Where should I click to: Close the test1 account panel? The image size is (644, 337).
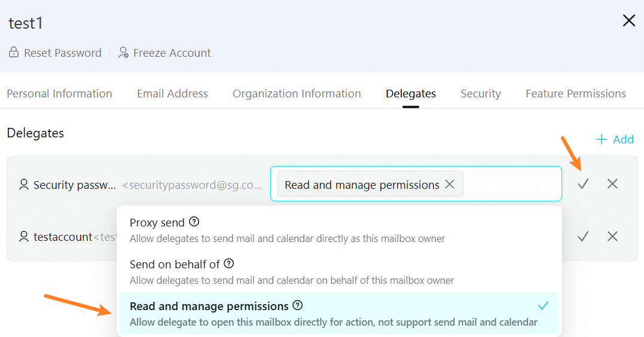(x=629, y=22)
